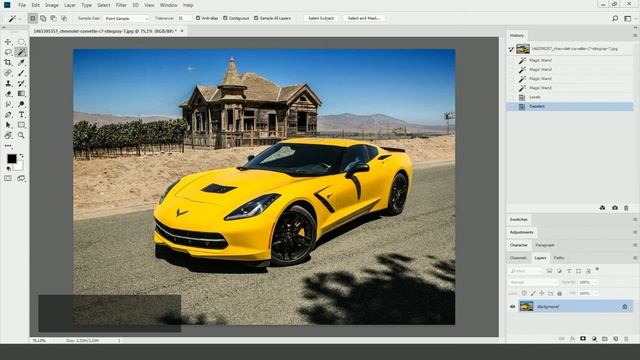Select the Clone Stamp tool
The height and width of the screenshot is (360, 640).
coord(8,83)
